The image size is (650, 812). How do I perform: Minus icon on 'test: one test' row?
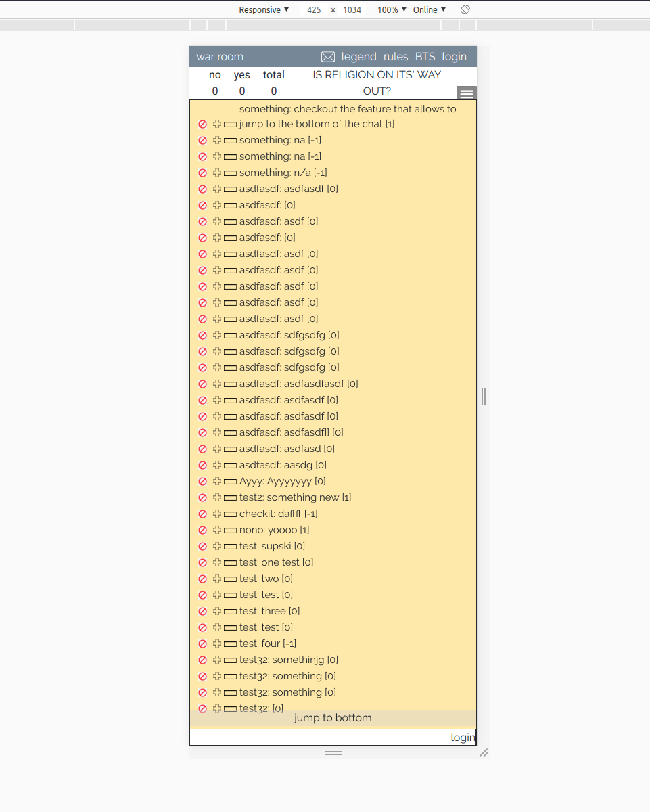tap(230, 563)
